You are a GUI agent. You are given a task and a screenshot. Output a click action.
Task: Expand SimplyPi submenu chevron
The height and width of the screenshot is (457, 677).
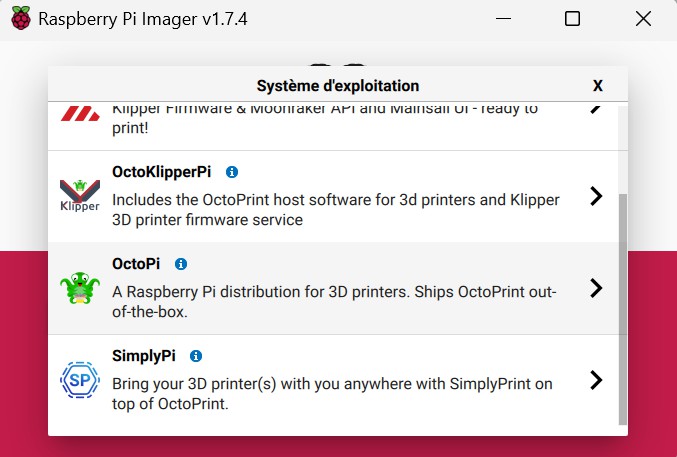[x=596, y=380]
